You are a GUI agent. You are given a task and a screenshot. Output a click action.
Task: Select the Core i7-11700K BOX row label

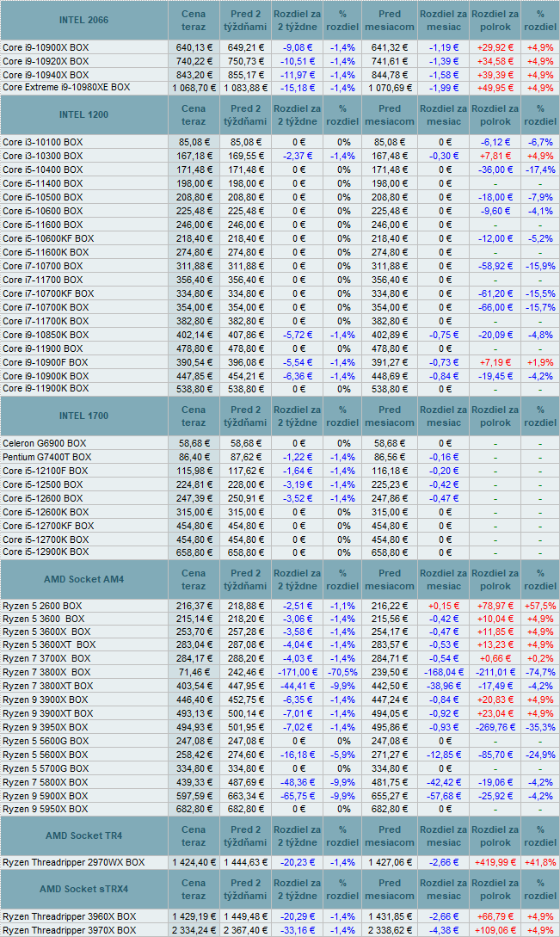click(46, 321)
